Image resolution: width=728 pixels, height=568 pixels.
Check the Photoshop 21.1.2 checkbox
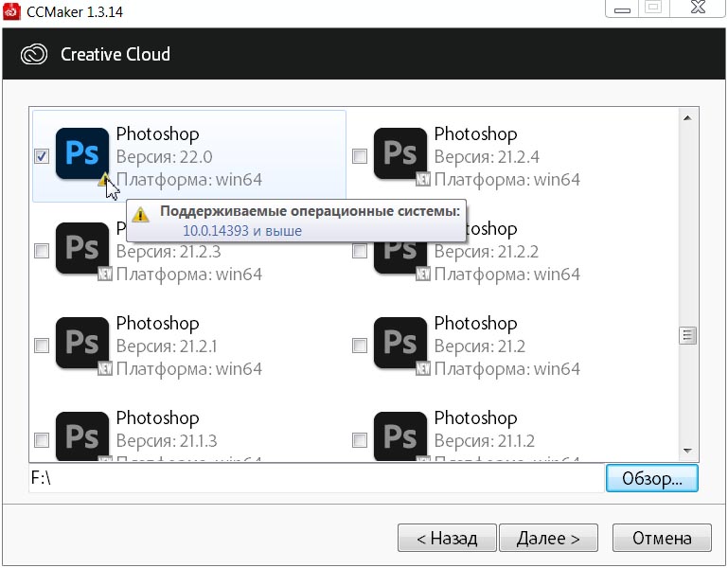[360, 440]
